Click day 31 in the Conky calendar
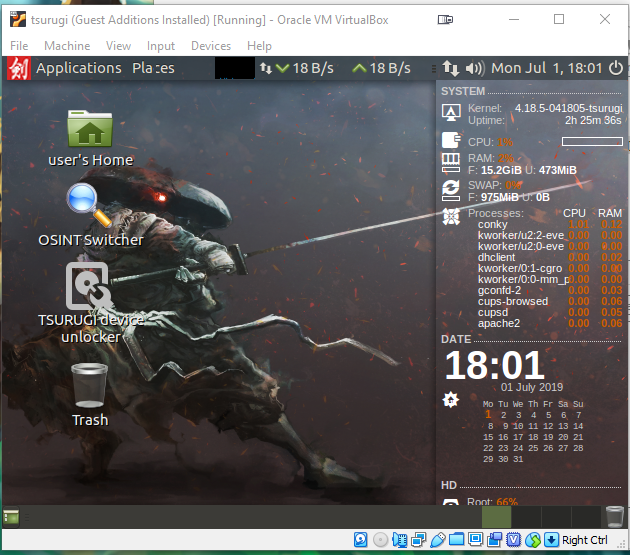The image size is (630, 555). (x=518, y=459)
